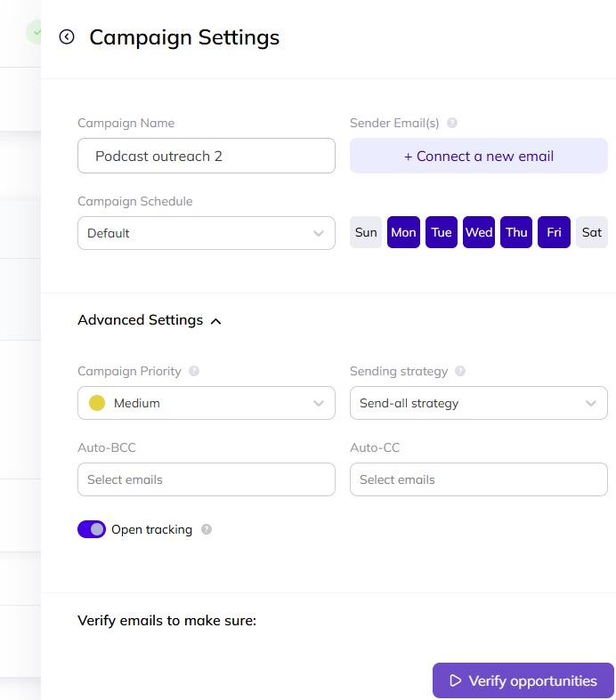Click help icon next to Sender Email(s)
Image resolution: width=616 pixels, height=700 pixels.
pos(452,124)
